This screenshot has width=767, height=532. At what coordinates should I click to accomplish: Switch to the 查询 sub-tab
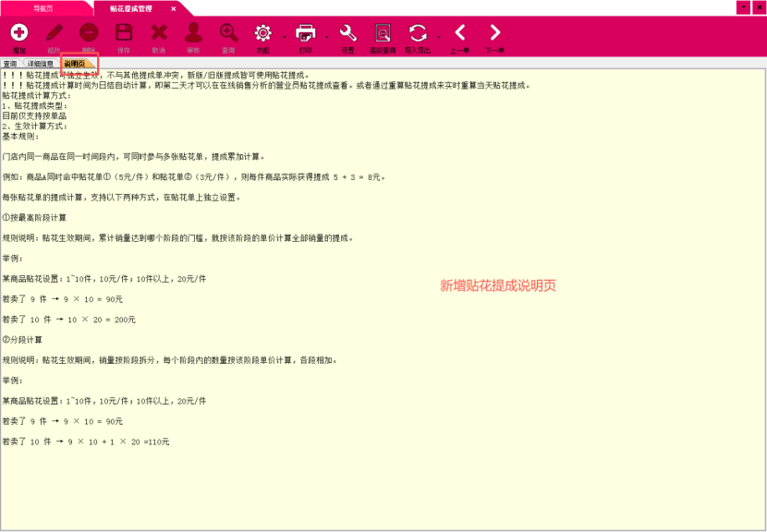point(10,64)
